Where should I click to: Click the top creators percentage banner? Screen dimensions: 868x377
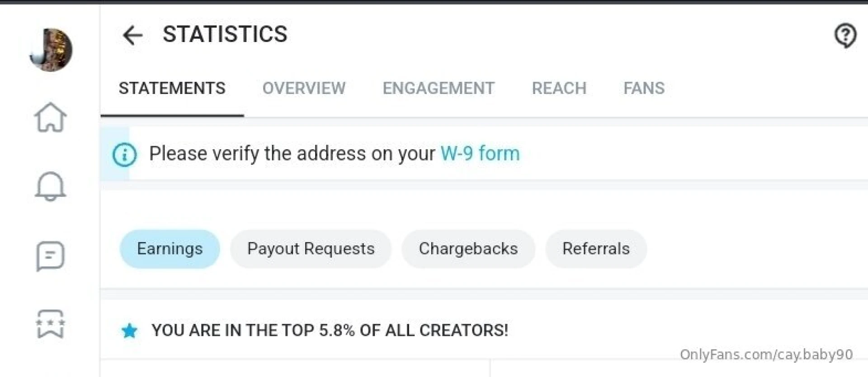(330, 330)
